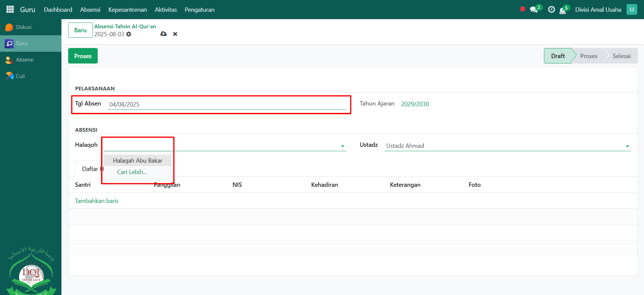Open the apps grid menu icon
The width and height of the screenshot is (644, 295).
[10, 9]
